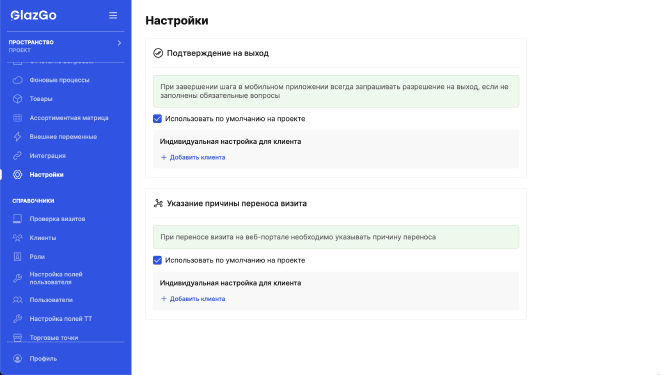Click the Пользователи users icon
Screen dimensions: 660x375
click(17, 300)
